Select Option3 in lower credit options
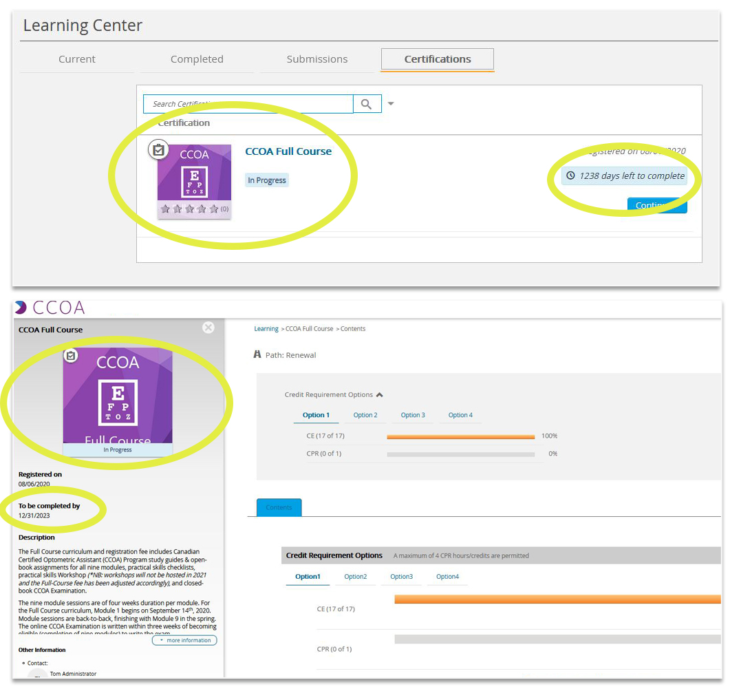This screenshot has height=700, width=741. pyautogui.click(x=401, y=577)
